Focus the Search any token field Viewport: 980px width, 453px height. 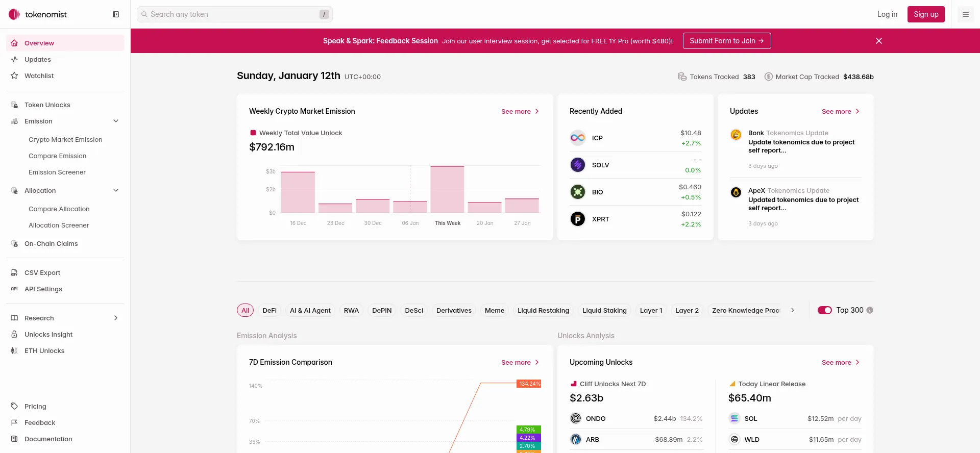[235, 14]
